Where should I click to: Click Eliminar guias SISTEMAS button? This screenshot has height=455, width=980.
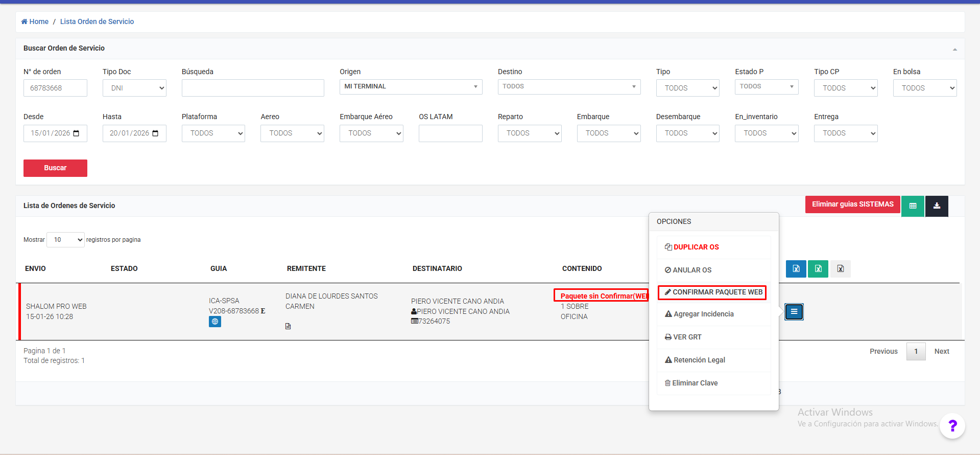point(852,204)
